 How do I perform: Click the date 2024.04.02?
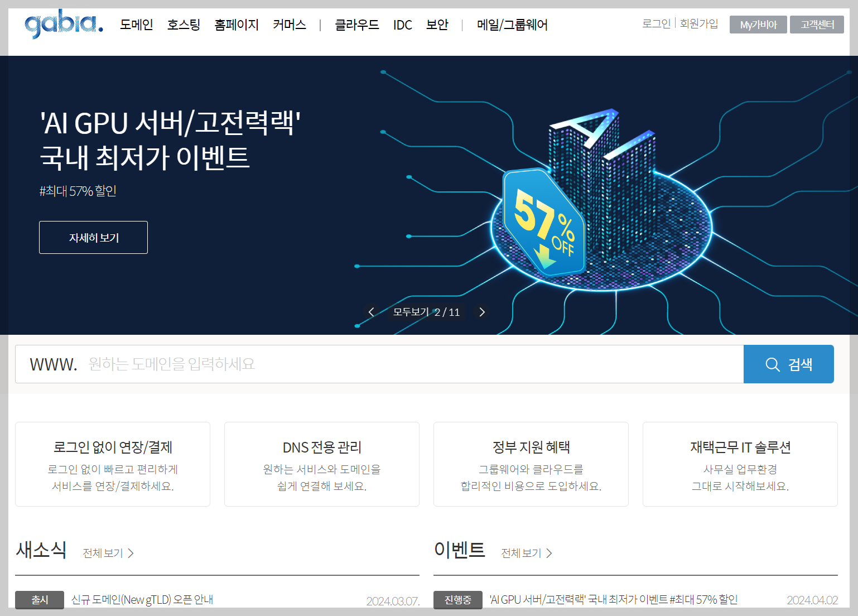(x=812, y=600)
